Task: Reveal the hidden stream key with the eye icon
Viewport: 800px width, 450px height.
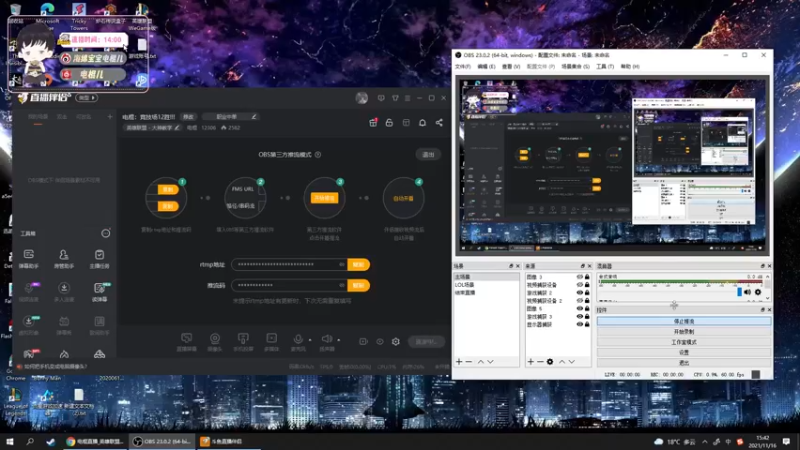Action: tap(342, 285)
